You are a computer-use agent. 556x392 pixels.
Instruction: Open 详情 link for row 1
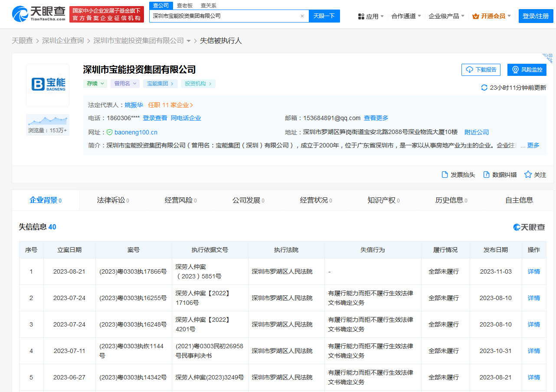click(533, 271)
